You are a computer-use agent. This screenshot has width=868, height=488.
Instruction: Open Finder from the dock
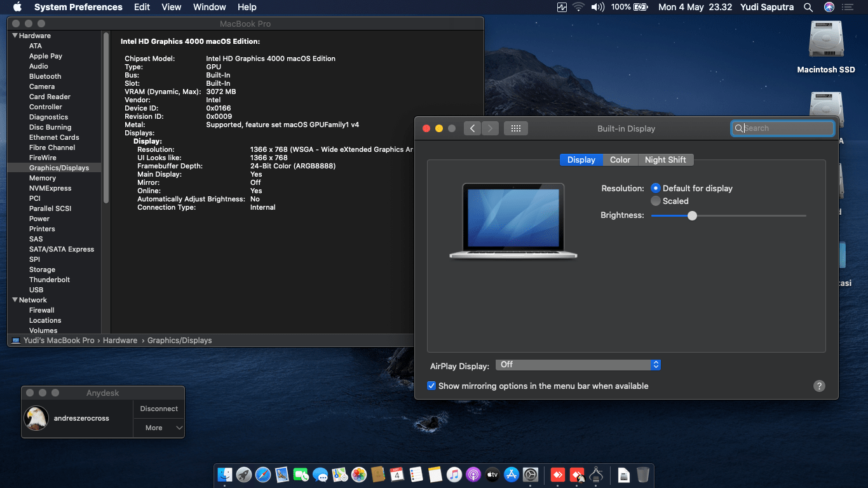pos(225,475)
